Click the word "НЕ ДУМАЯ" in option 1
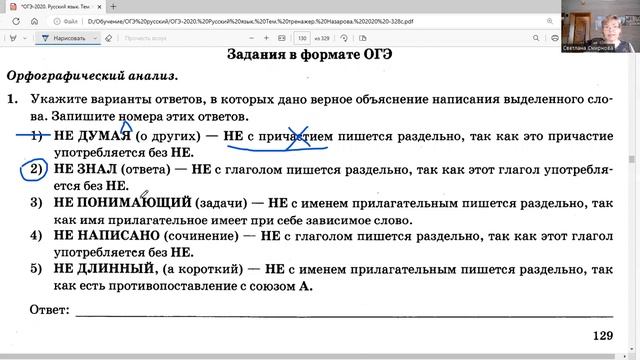This screenshot has height=360, width=640. pyautogui.click(x=92, y=136)
